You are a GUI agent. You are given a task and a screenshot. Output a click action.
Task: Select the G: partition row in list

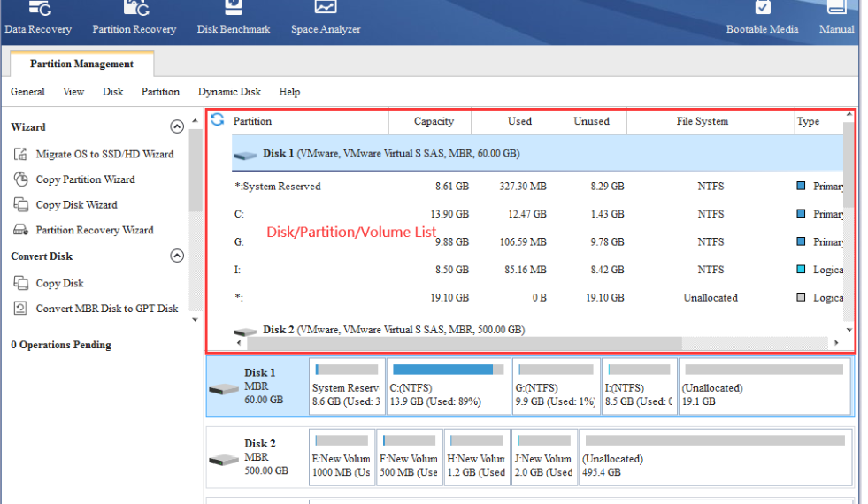tap(537, 242)
